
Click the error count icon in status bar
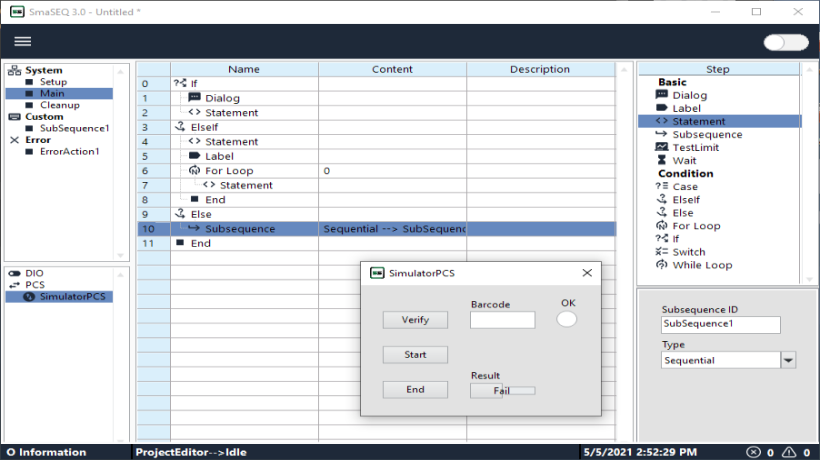tap(753, 452)
